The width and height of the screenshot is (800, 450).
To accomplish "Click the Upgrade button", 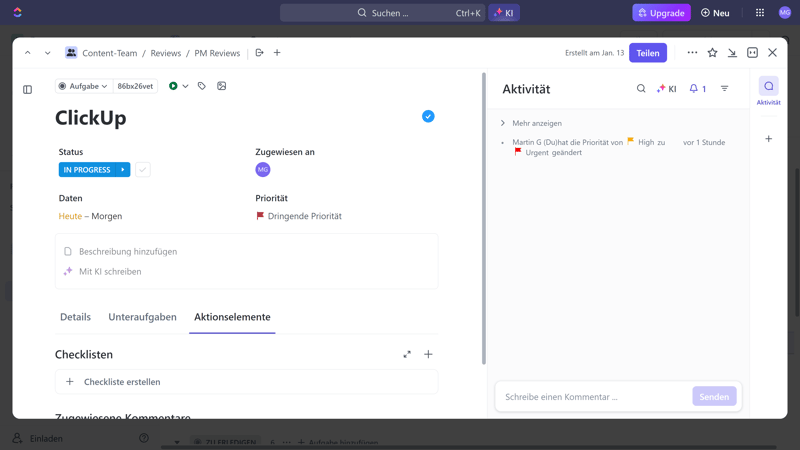I will tap(661, 13).
